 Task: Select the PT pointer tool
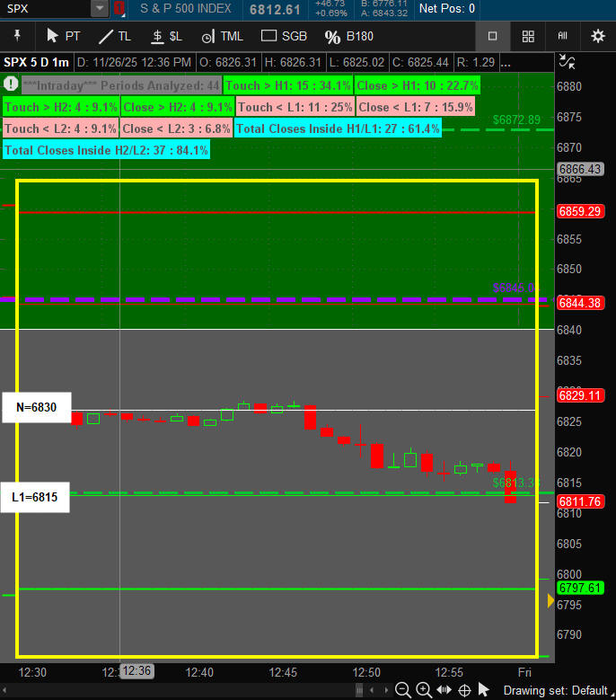coord(62,37)
